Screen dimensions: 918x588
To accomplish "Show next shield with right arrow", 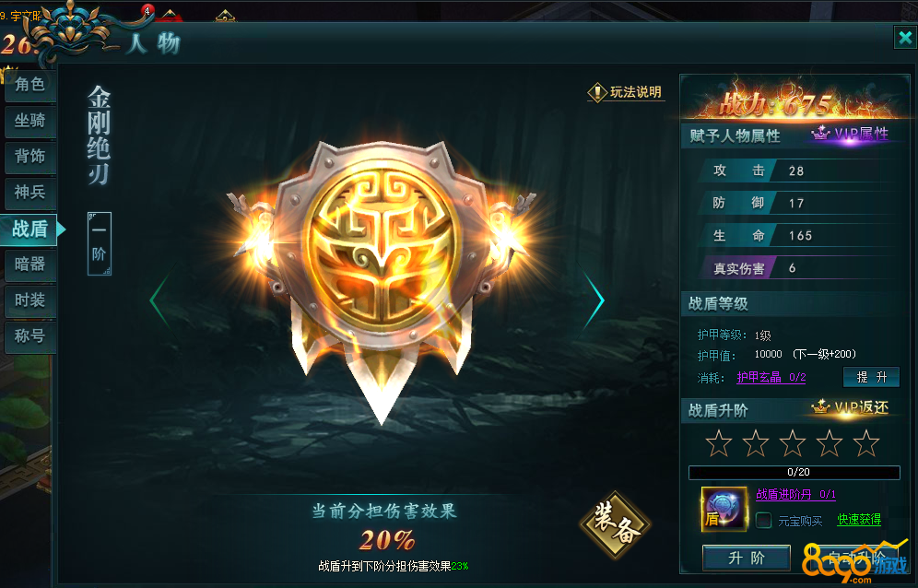I will coord(595,300).
